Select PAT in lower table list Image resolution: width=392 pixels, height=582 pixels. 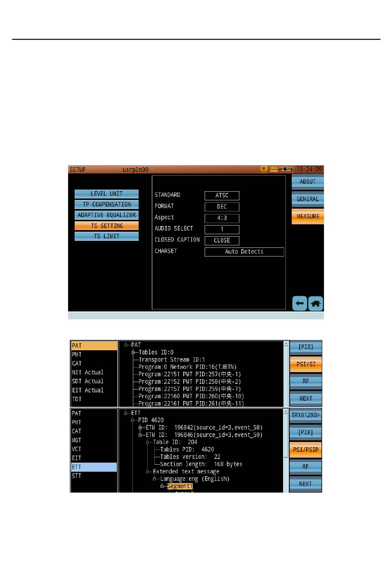pyautogui.click(x=94, y=413)
